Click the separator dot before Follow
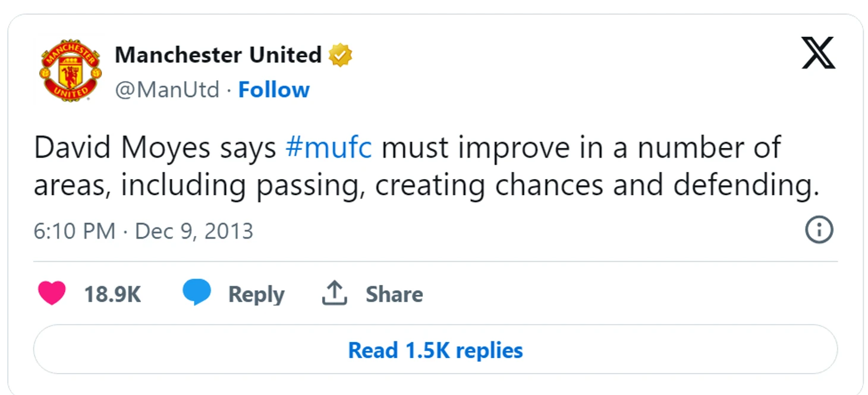Image resolution: width=868 pixels, height=395 pixels. point(229,90)
